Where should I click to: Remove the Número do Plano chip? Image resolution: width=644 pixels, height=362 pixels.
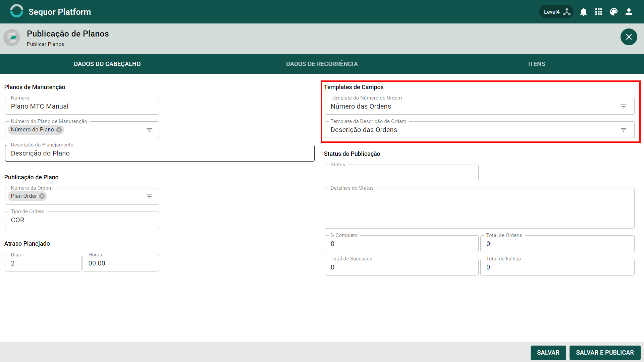59,130
